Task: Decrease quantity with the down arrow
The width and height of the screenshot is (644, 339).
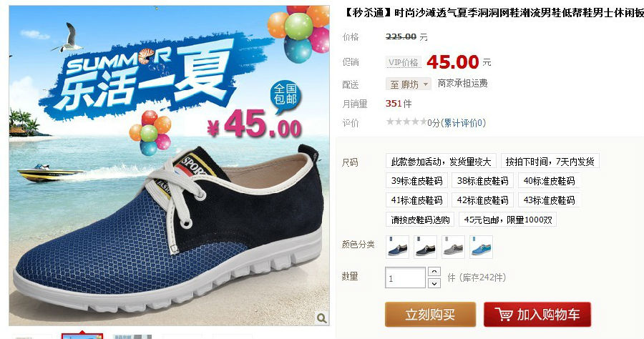Action: 434,283
